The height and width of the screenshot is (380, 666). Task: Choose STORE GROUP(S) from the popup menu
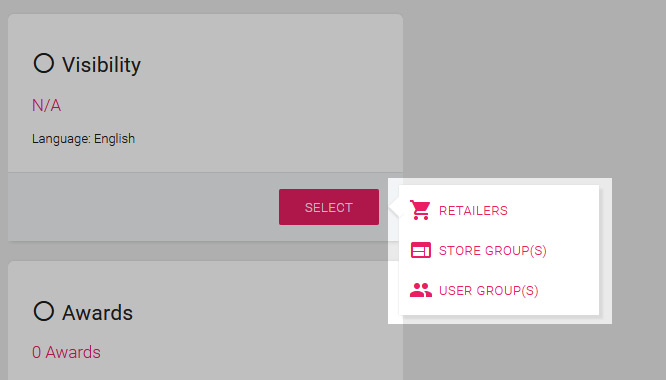click(493, 251)
